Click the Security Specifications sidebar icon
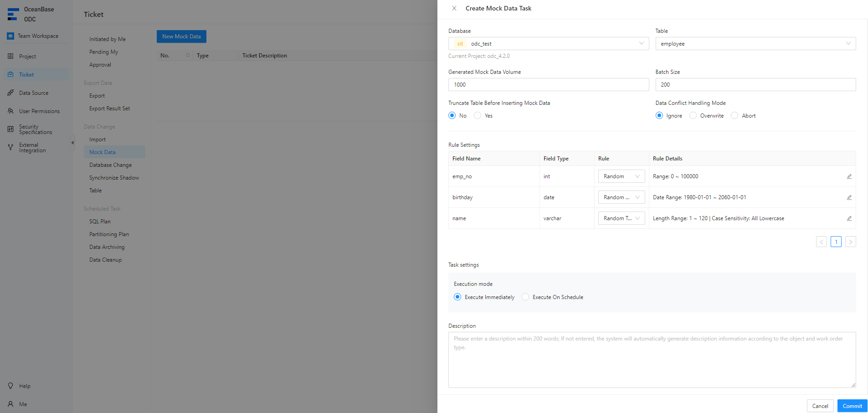The image size is (868, 413). (x=10, y=129)
